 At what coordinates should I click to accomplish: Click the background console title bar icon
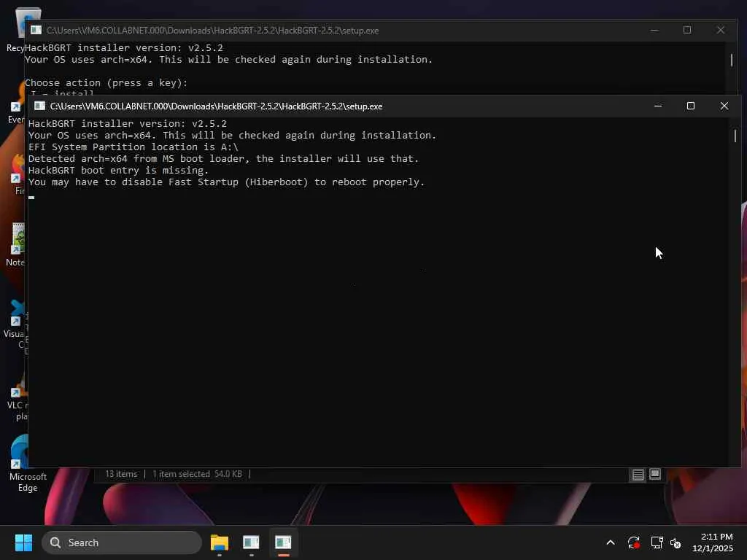[36, 30]
